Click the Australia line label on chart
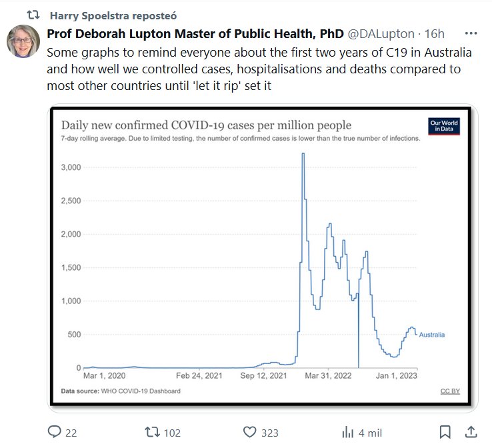 [431, 335]
